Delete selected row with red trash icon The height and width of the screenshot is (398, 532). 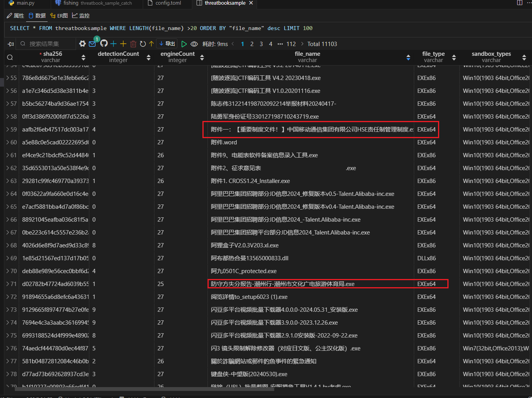(133, 44)
